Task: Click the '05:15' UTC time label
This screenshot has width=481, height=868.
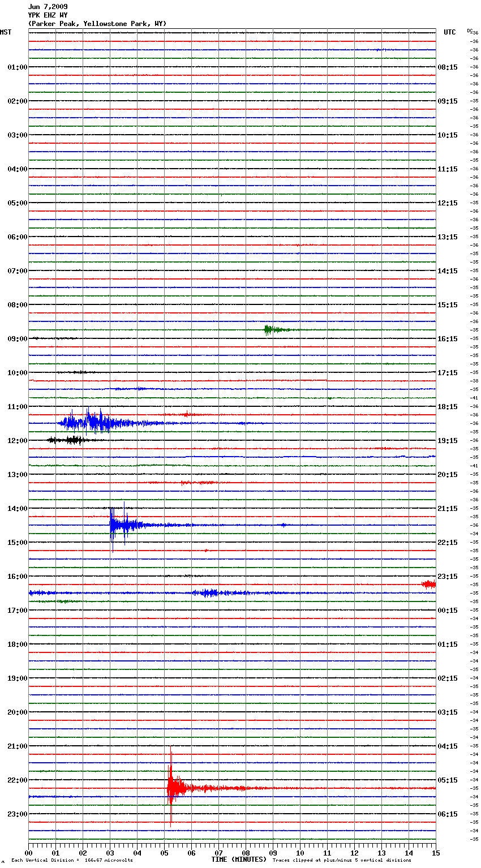Action: tap(448, 780)
